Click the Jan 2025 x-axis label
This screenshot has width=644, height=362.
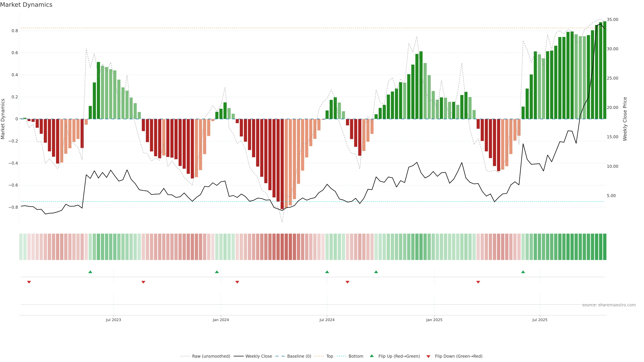click(x=434, y=320)
